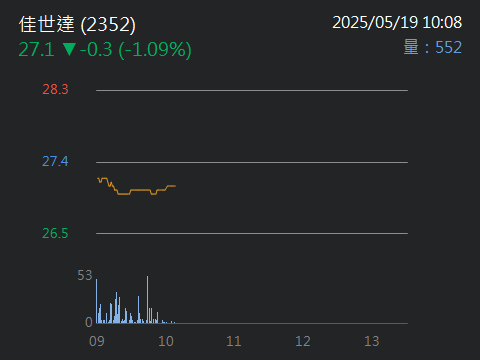Click the blue 27.4 reference price label

click(55, 161)
